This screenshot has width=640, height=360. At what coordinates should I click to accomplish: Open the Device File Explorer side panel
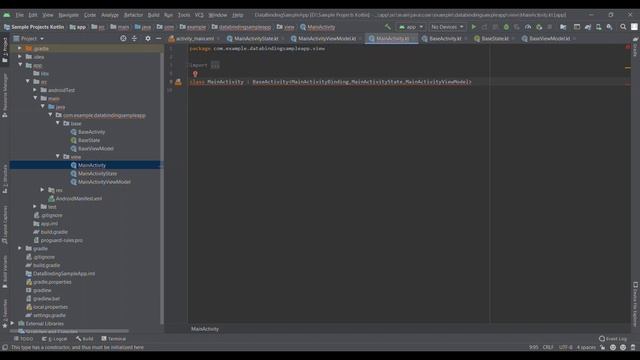tap(635, 304)
